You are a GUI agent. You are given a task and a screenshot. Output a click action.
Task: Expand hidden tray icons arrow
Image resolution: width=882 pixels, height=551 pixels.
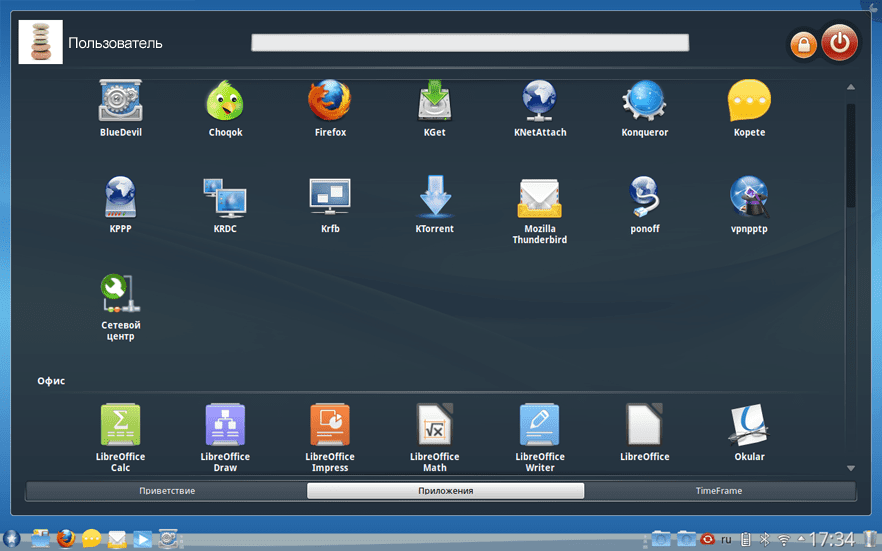[x=801, y=539]
